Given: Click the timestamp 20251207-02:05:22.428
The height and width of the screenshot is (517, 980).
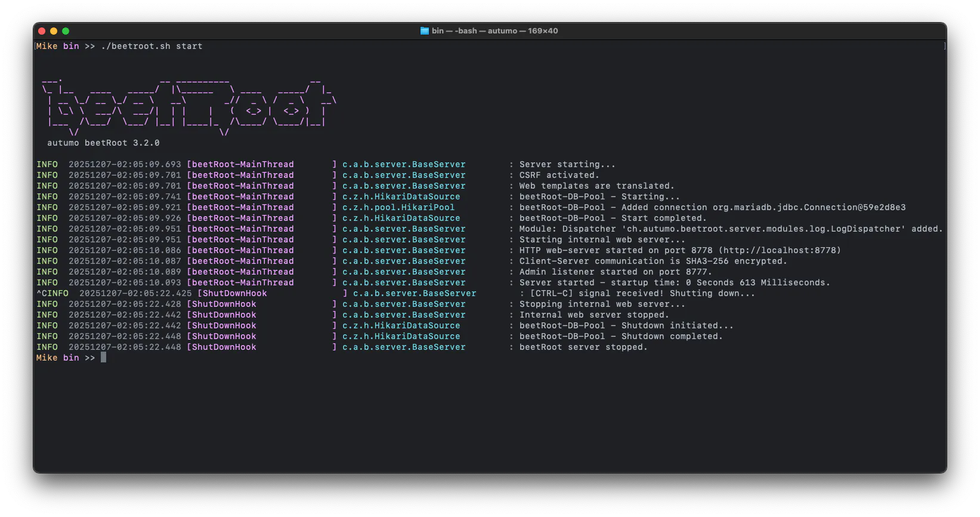Looking at the screenshot, I should (x=125, y=304).
